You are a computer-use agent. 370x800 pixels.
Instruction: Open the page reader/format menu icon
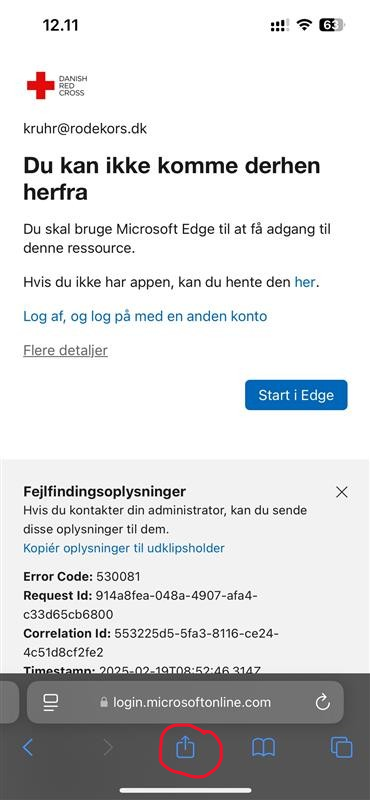(x=51, y=703)
